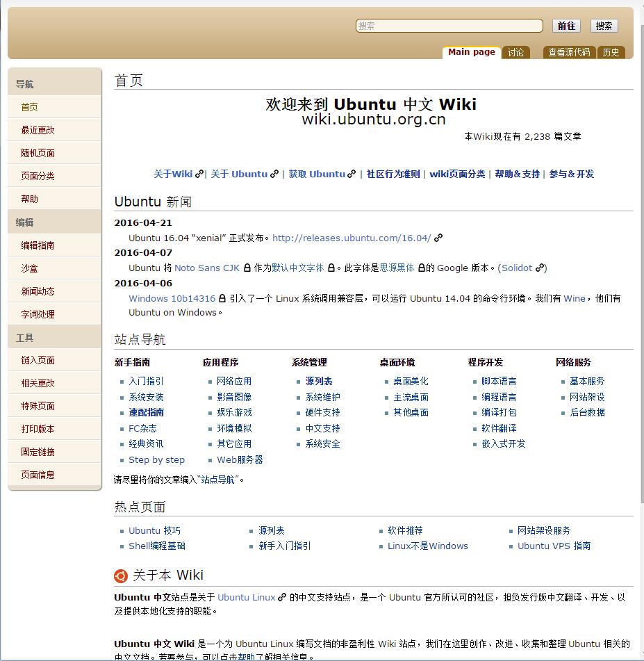Open 帮助 in the sidebar navigation
Screen dimensions: 644x661
pyautogui.click(x=29, y=199)
